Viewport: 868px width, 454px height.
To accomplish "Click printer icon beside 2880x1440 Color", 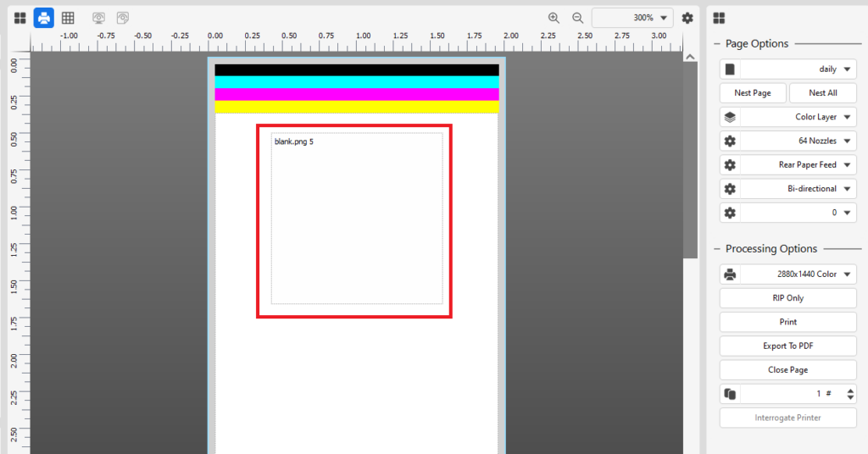I will 730,274.
